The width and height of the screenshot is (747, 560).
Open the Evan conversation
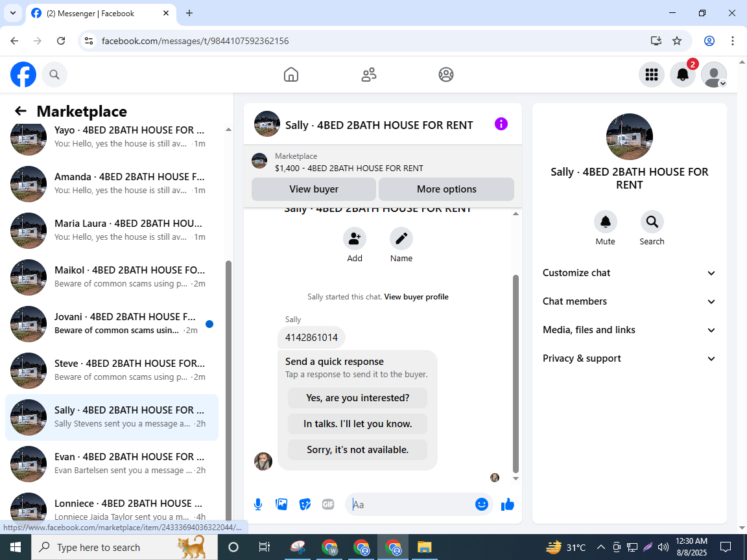[x=112, y=464]
